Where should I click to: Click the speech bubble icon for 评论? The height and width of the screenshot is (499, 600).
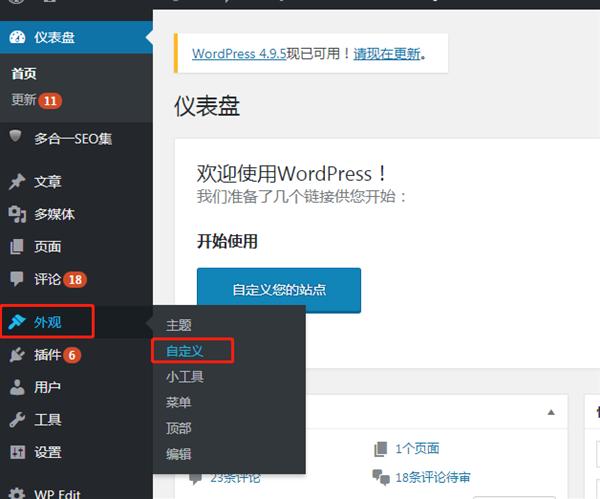pyautogui.click(x=17, y=279)
